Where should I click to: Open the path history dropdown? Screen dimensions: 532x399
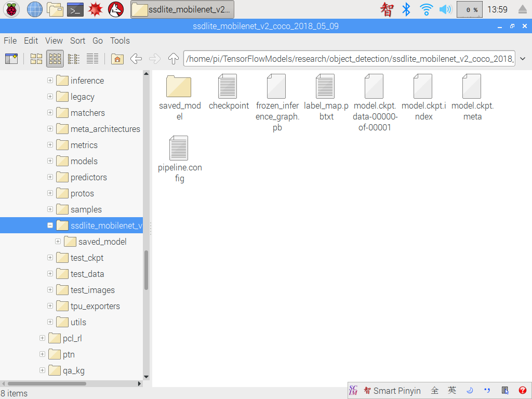[523, 59]
